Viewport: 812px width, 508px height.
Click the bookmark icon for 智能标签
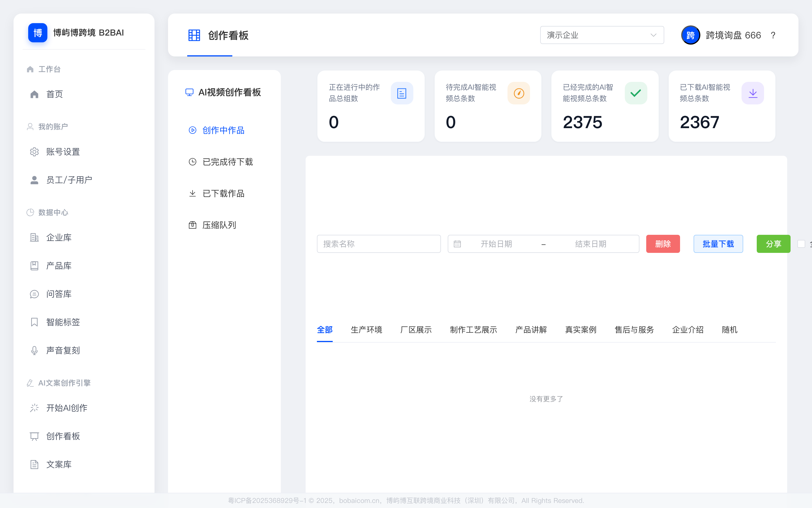click(x=34, y=322)
